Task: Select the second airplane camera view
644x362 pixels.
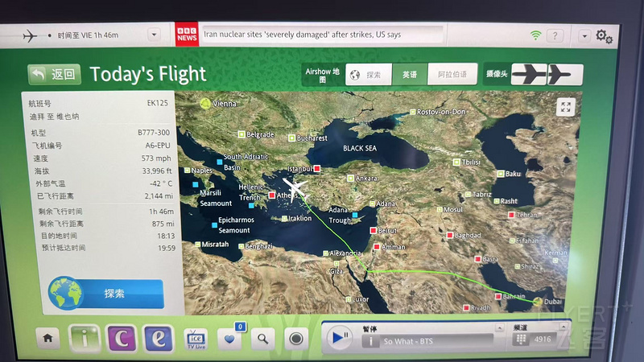Action: [x=565, y=75]
